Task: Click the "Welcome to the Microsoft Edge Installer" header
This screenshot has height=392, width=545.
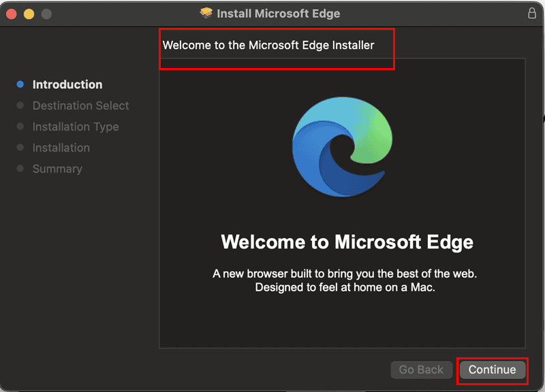Action: (x=268, y=46)
